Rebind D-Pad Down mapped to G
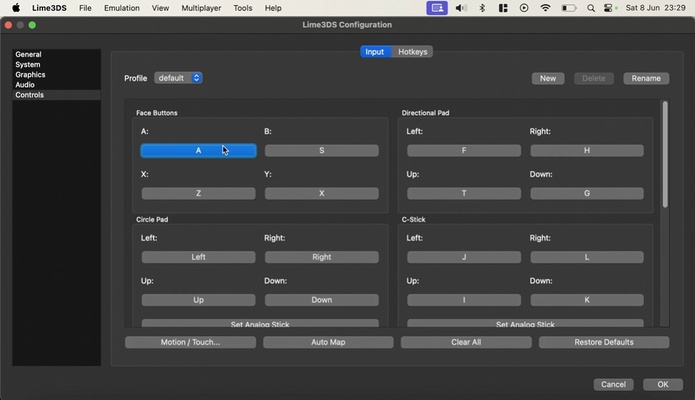The height and width of the screenshot is (400, 695). tap(587, 193)
